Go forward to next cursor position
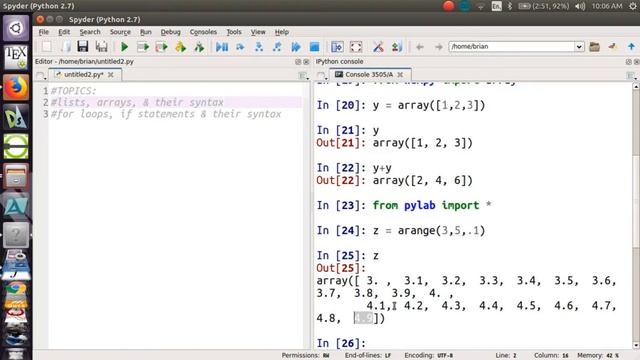Viewport: 640px width, 360px height. pos(438,47)
